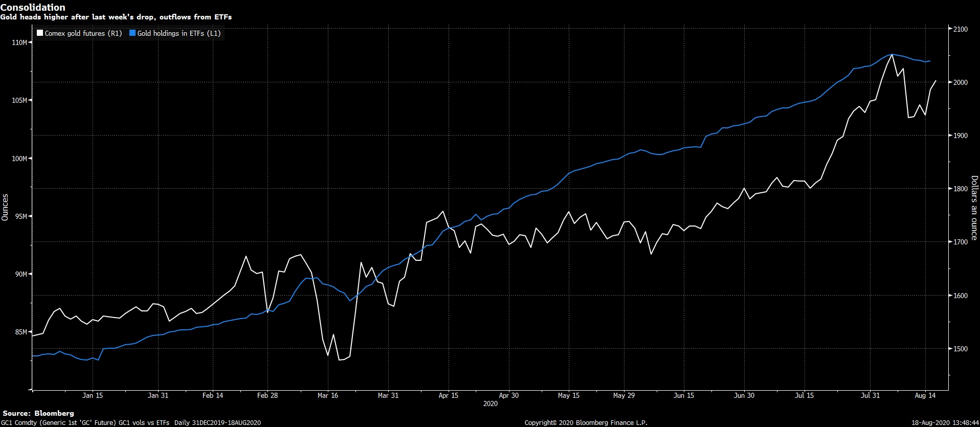Click the 110M left axis value

[x=19, y=42]
